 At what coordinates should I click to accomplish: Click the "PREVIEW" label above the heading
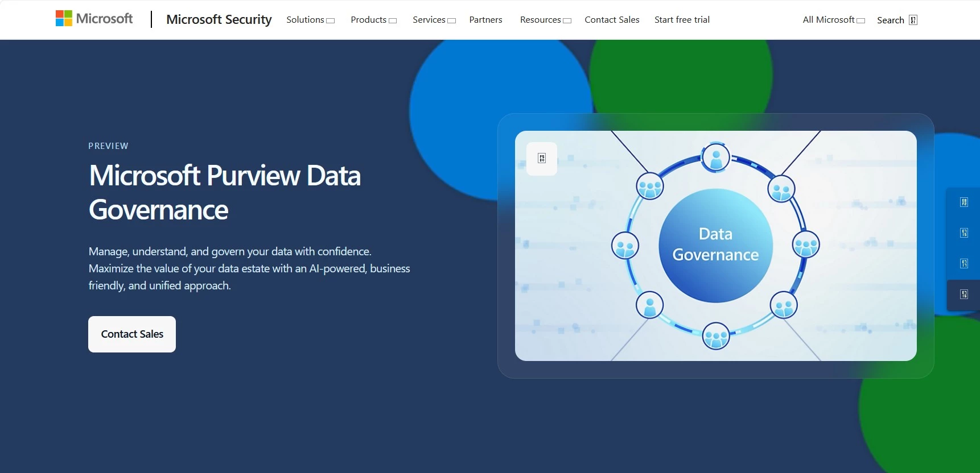point(108,146)
